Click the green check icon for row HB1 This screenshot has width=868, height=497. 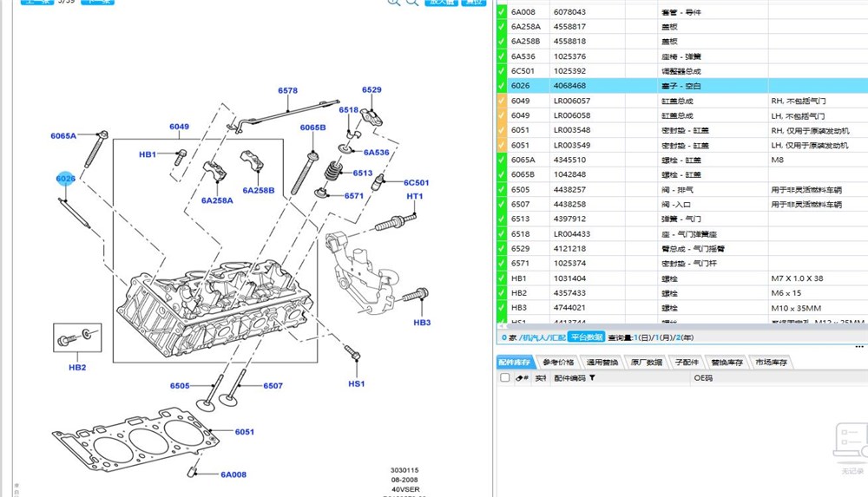[x=502, y=278]
